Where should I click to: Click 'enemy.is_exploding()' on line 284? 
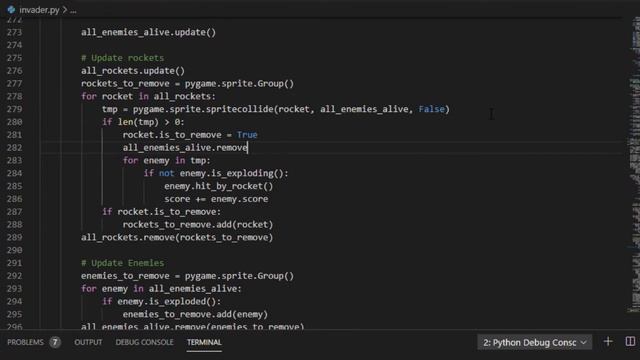pos(231,173)
